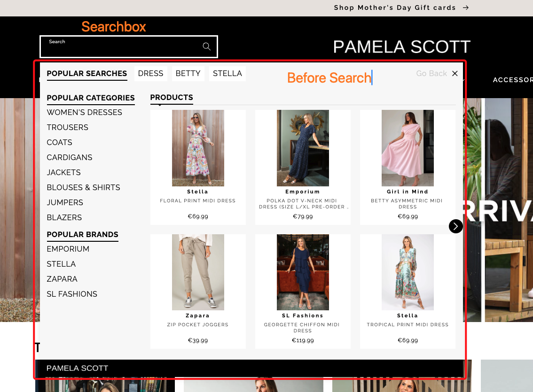This screenshot has height=392, width=533.
Task: Open the CARDIGANS category
Action: (x=70, y=157)
